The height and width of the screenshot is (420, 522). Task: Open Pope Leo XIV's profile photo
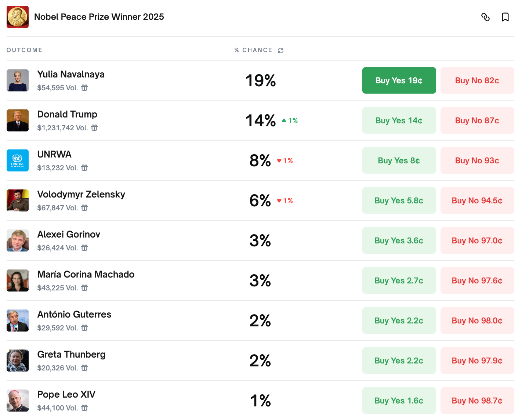pos(18,401)
